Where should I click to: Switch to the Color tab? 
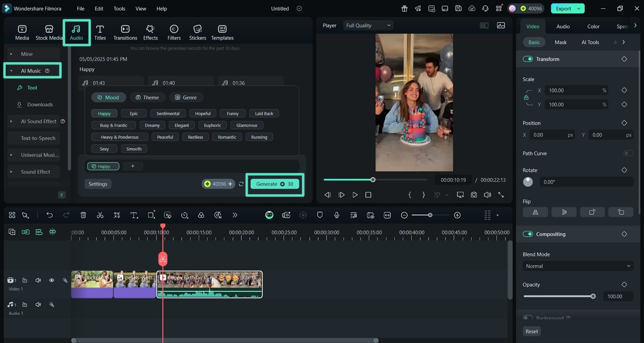tap(593, 26)
